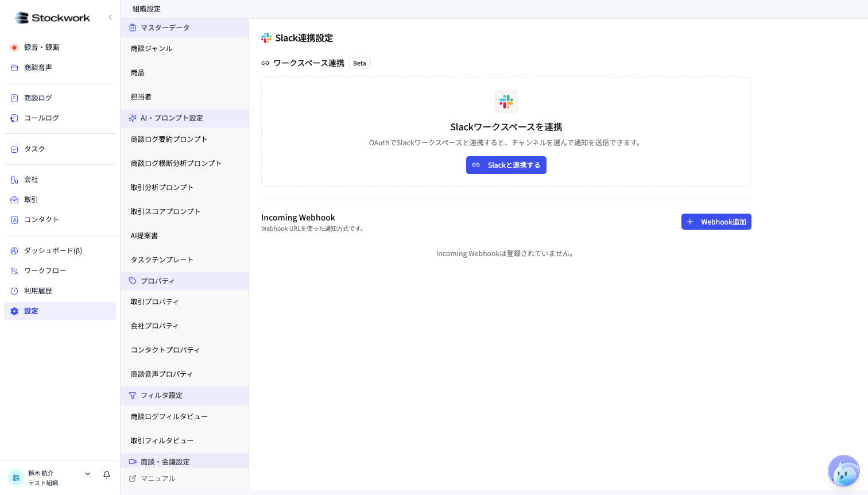Open 担当者 settings
The image size is (868, 495).
tap(184, 97)
